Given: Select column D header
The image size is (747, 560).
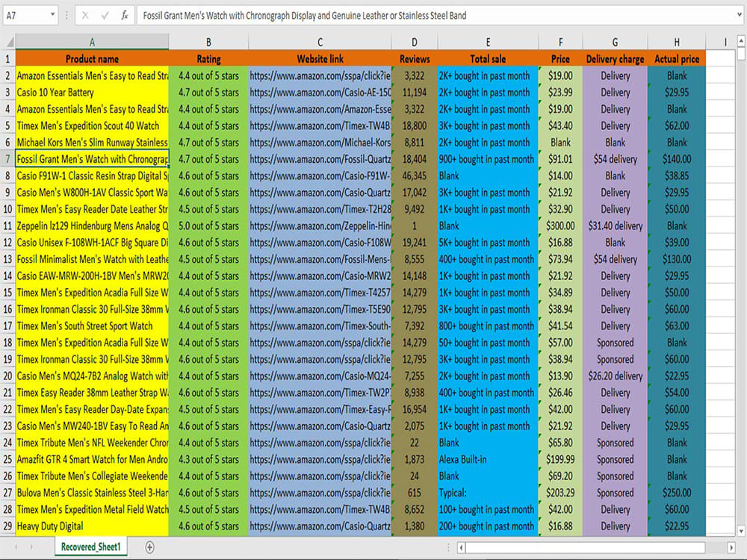Looking at the screenshot, I should click(x=415, y=43).
